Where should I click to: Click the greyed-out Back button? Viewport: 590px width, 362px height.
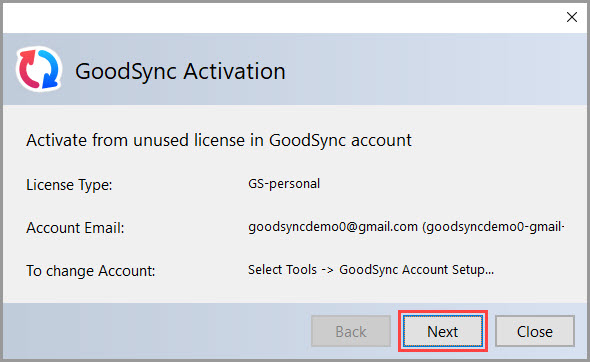coord(351,331)
